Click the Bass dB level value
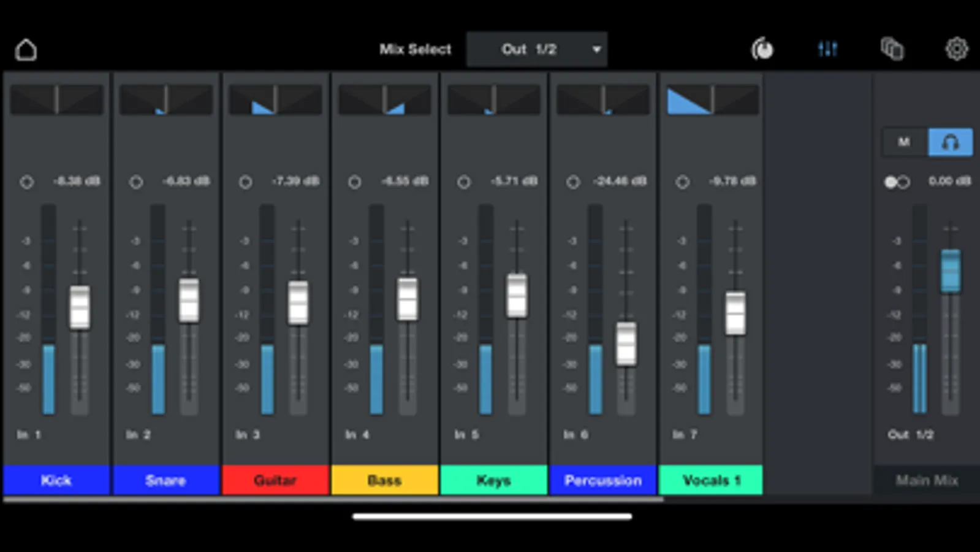 point(405,181)
